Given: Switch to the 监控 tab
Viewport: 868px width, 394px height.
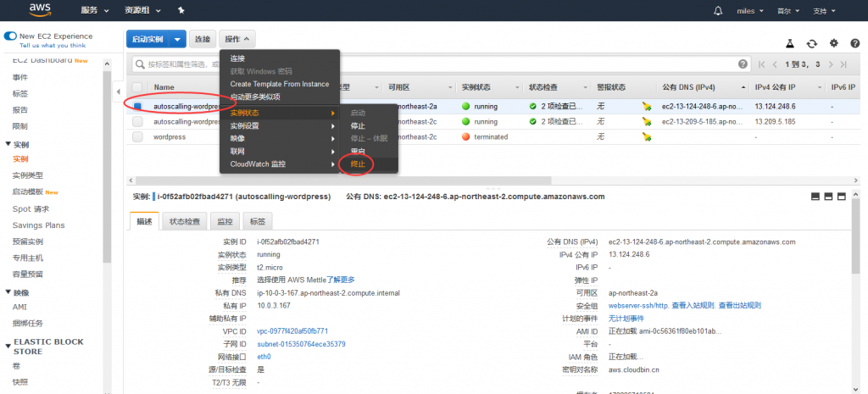Looking at the screenshot, I should pos(225,221).
